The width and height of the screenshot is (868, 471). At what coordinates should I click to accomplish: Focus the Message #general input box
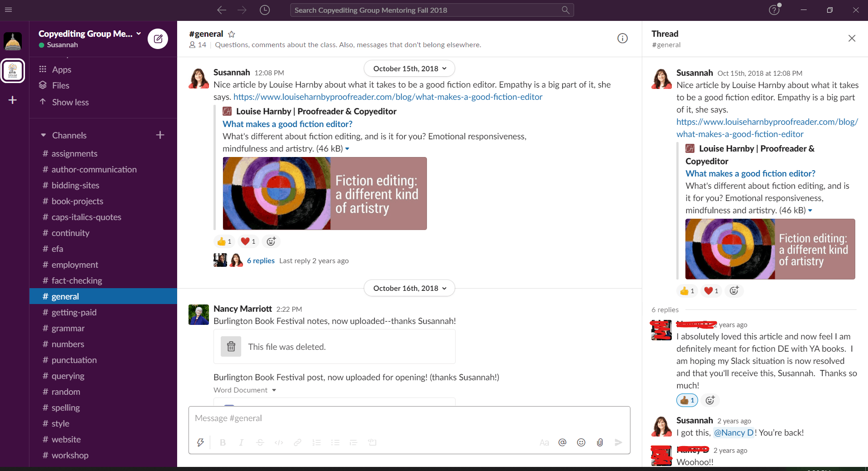[409, 418]
